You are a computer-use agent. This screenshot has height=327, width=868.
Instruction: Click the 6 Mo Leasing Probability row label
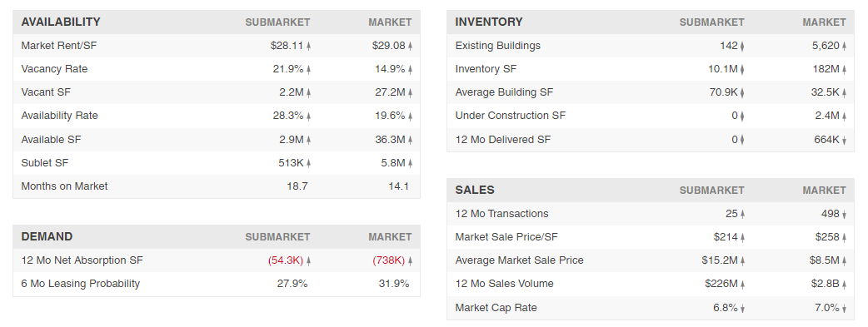(x=80, y=284)
